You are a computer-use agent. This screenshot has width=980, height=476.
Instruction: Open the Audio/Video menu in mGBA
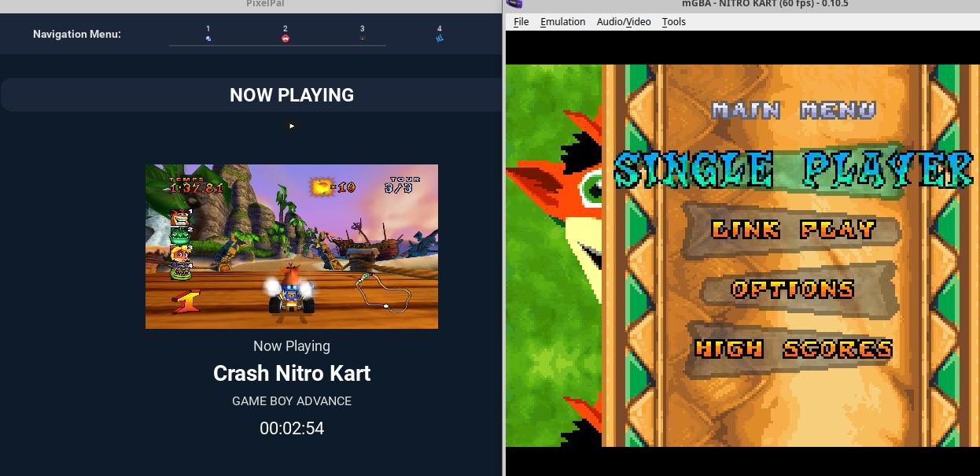624,22
